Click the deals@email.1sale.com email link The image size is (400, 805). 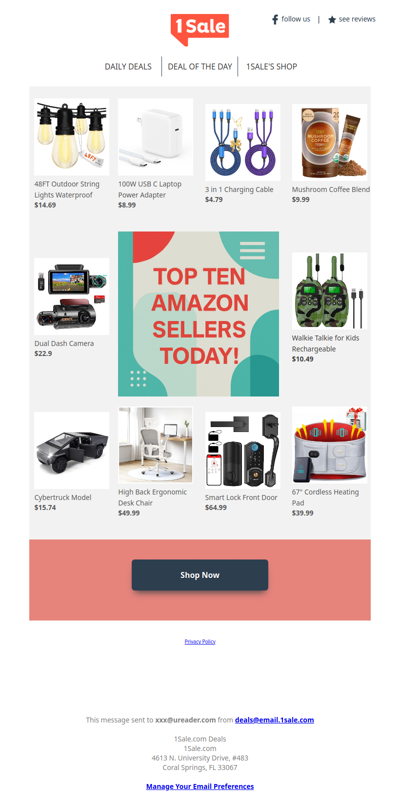pyautogui.click(x=274, y=720)
